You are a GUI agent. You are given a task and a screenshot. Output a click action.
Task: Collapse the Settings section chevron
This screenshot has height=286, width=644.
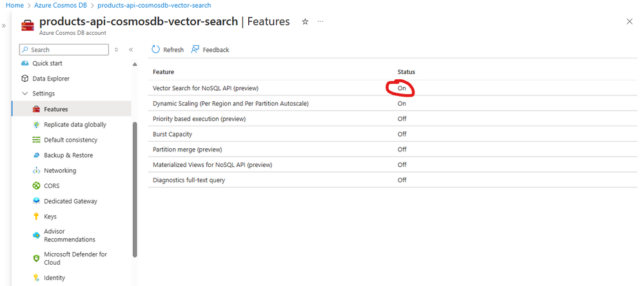click(x=25, y=93)
